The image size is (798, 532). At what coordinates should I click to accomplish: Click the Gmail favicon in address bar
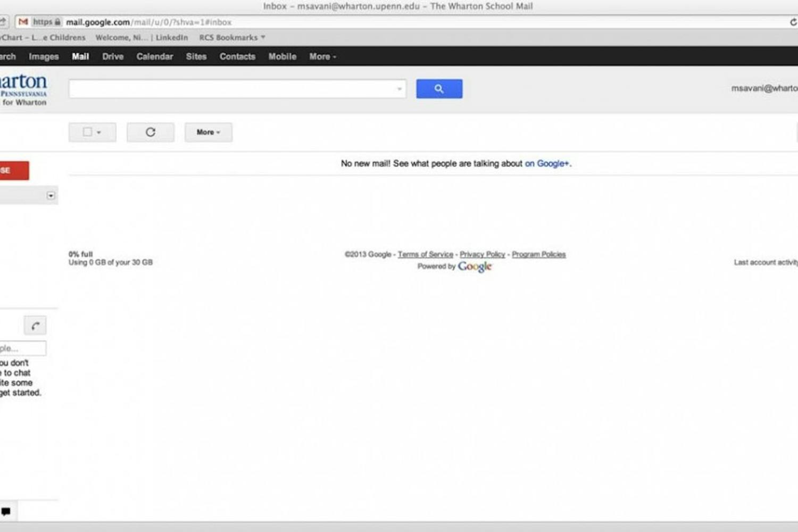(x=23, y=22)
